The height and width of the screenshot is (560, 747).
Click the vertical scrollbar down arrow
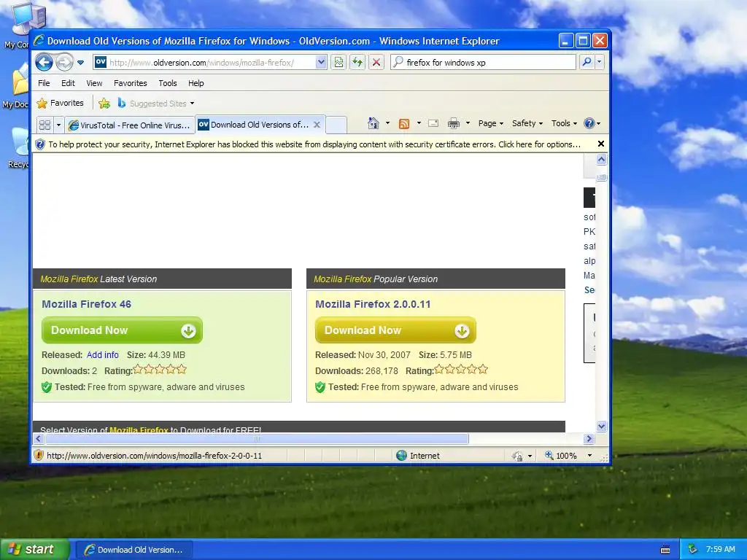[601, 426]
